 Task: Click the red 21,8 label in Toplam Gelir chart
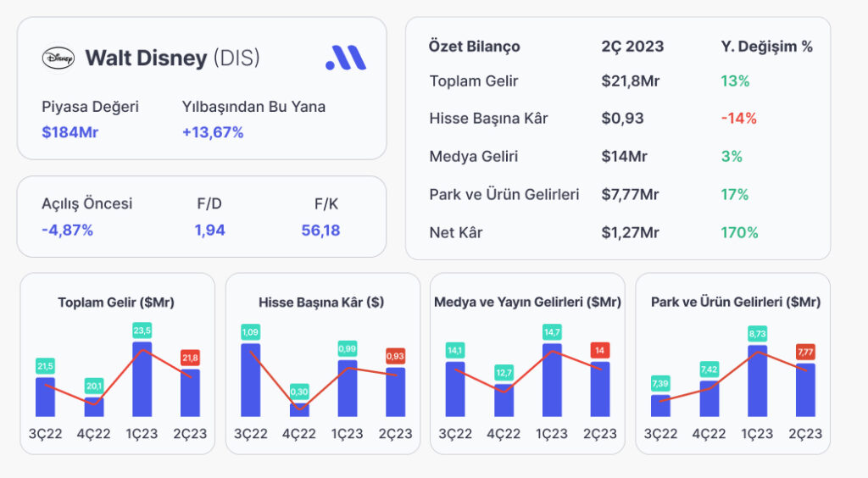pos(191,358)
